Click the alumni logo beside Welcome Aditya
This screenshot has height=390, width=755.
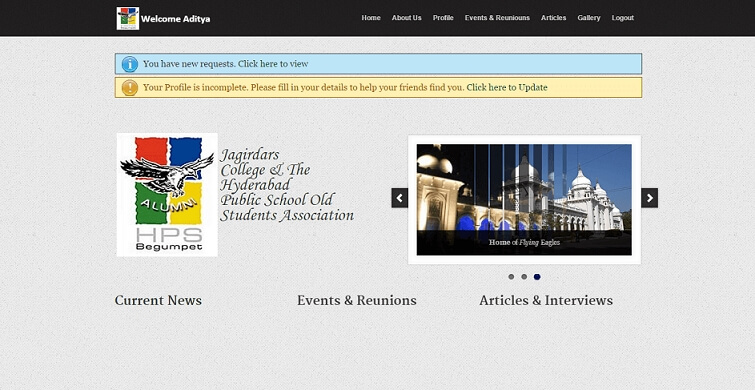coord(128,18)
